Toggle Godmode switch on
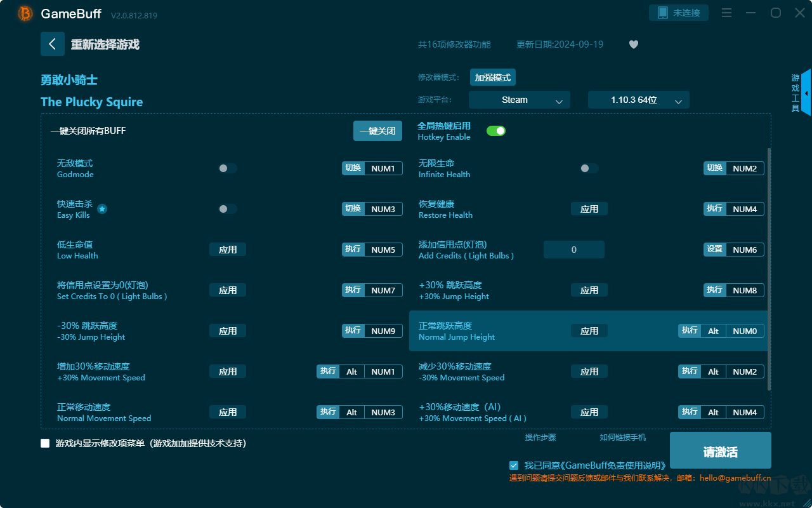This screenshot has height=508, width=812. click(x=228, y=168)
